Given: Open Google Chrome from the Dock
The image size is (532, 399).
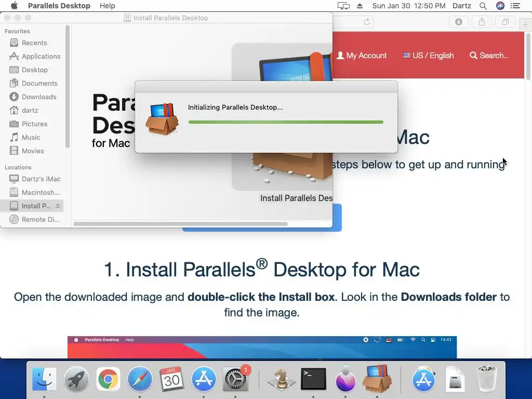Looking at the screenshot, I should [108, 379].
